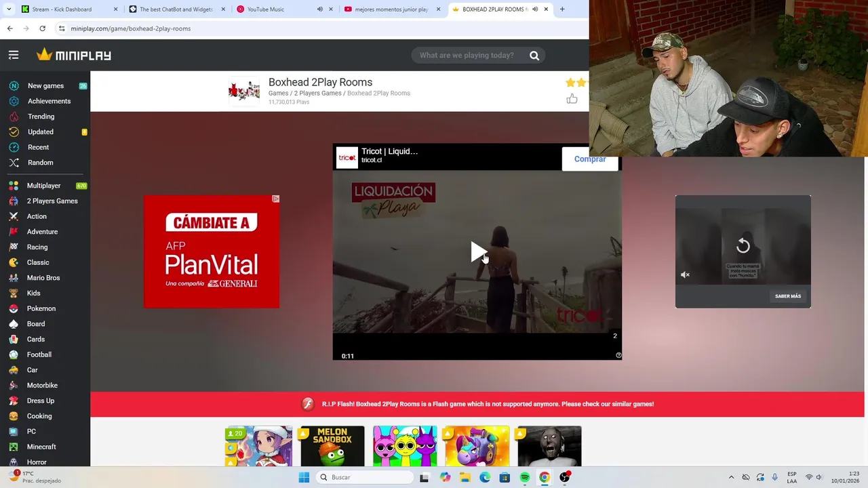The height and width of the screenshot is (488, 868).
Task: Open Spotify from the taskbar
Action: (x=525, y=477)
